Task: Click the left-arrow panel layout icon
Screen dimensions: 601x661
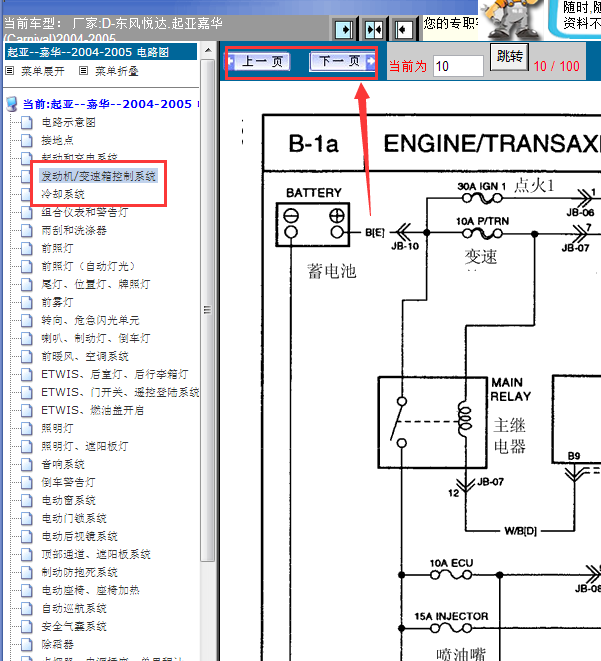Action: (x=403, y=30)
